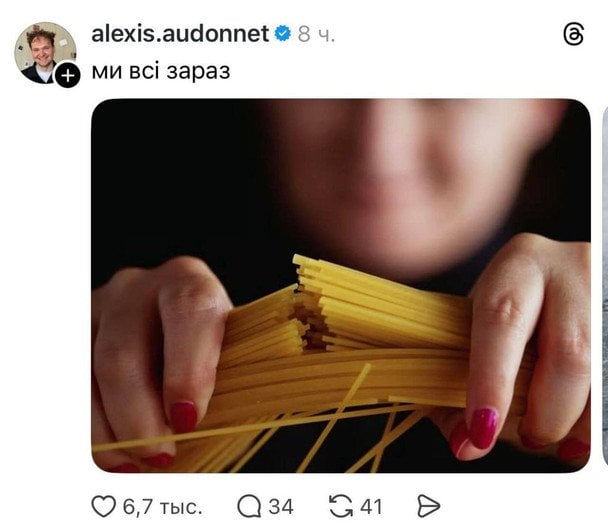
Task: View who liked via '6,7 тыс.' count
Action: click(x=162, y=507)
